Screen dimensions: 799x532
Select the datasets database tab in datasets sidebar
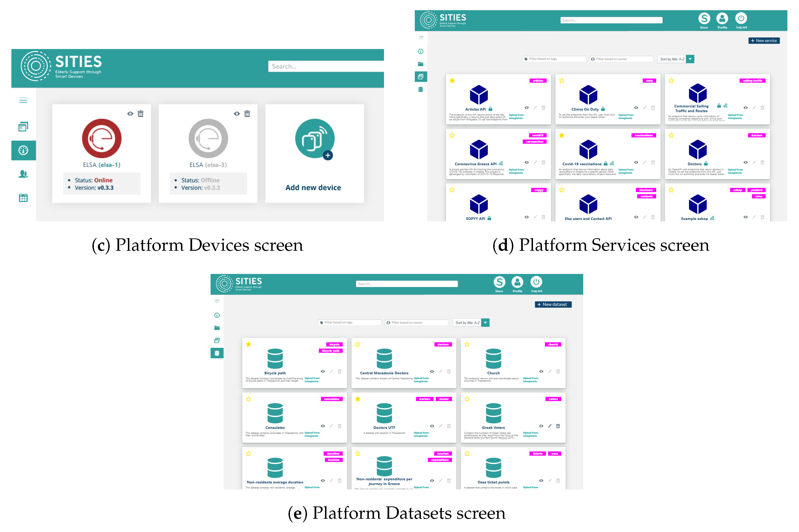pos(217,353)
